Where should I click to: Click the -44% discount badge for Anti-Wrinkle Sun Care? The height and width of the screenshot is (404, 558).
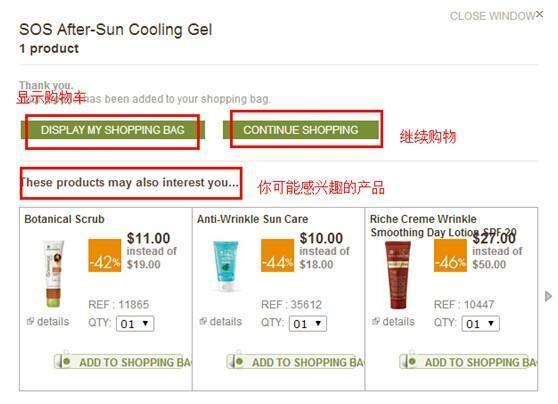click(278, 255)
